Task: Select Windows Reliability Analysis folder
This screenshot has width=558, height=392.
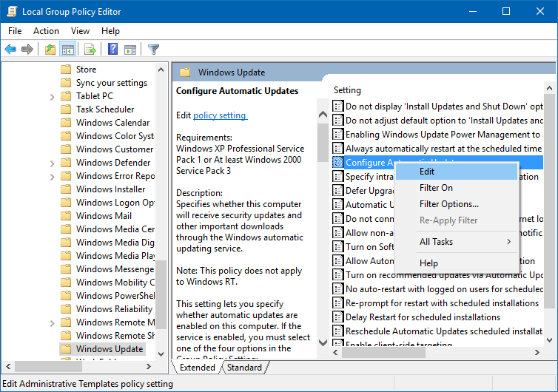Action: (x=114, y=308)
